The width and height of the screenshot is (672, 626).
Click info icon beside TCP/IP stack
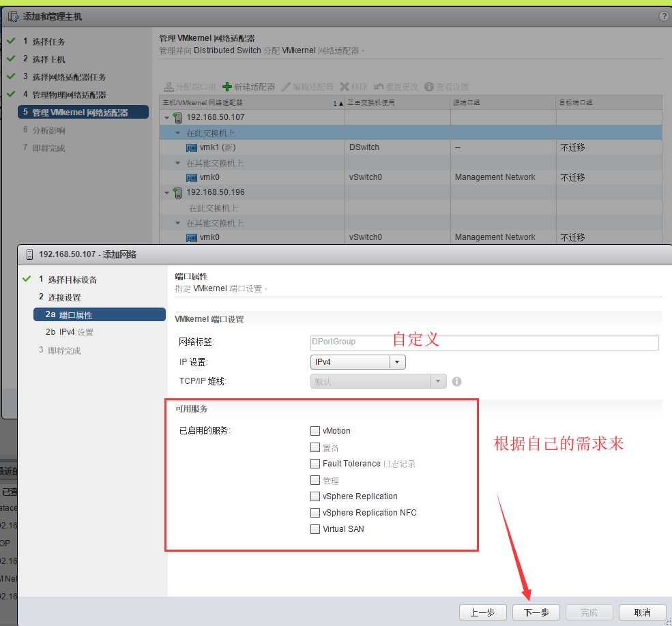click(457, 381)
